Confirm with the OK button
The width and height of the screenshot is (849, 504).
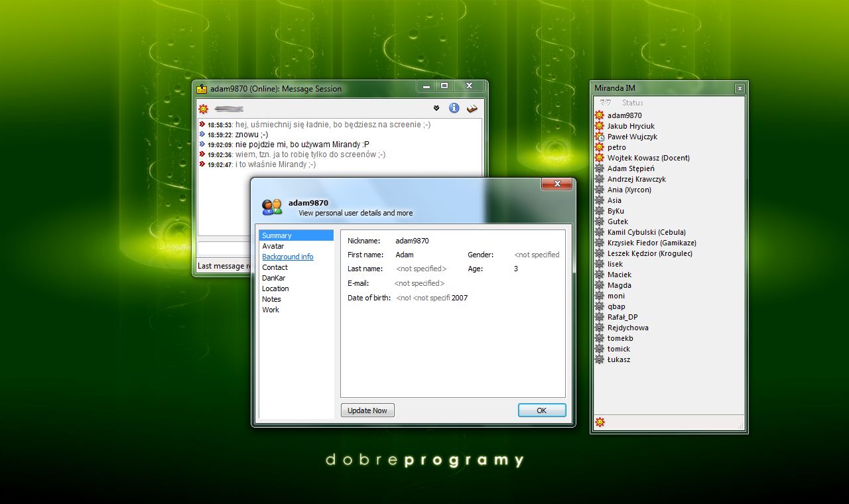(542, 410)
